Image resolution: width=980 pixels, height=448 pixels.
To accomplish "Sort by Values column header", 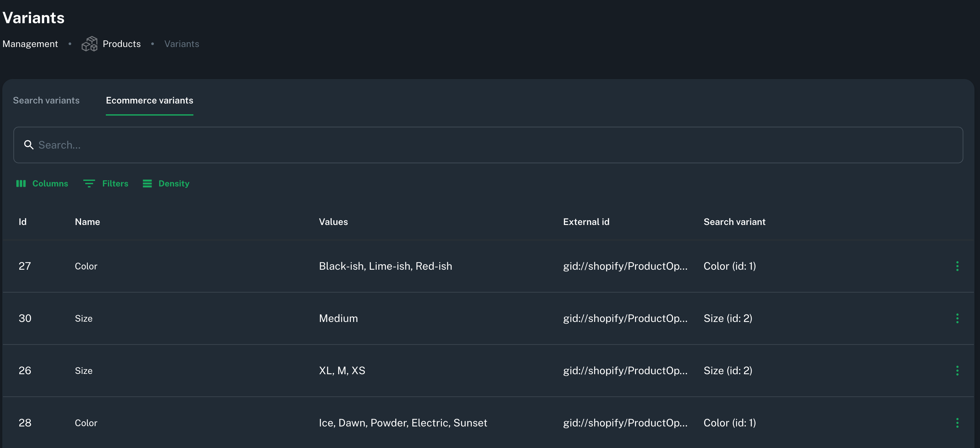I will [x=333, y=222].
